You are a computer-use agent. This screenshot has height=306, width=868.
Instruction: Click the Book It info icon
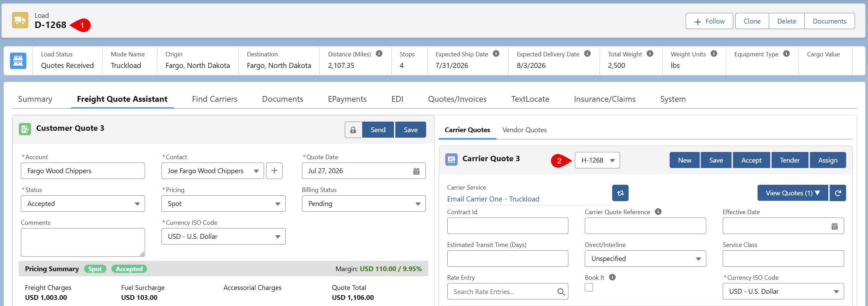(612, 277)
